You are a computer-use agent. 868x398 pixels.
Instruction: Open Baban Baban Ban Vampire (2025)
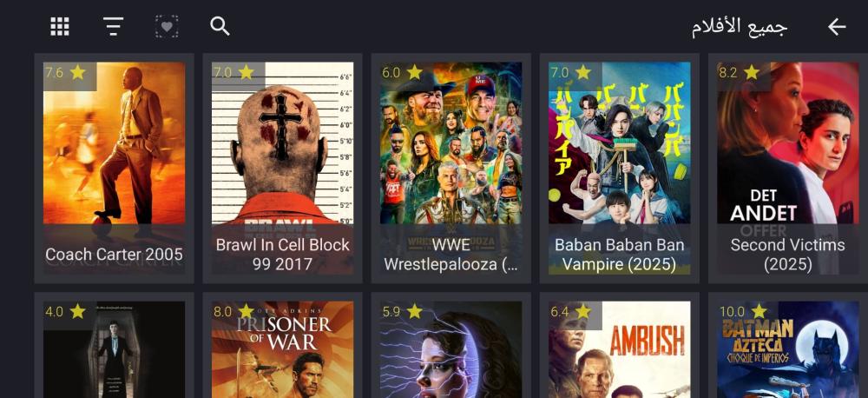point(620,169)
